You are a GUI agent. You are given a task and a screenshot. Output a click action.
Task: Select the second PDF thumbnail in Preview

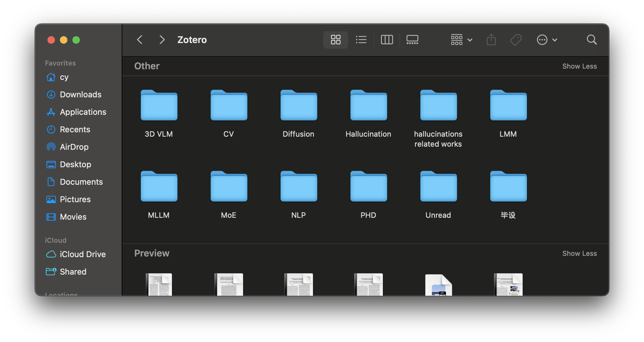229,284
